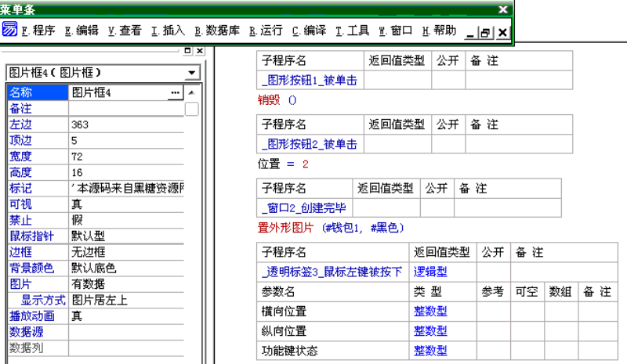Viewport: 627px width, 364px height.
Task: Click the E-language app icon in menu bar
Action: pos(10,31)
